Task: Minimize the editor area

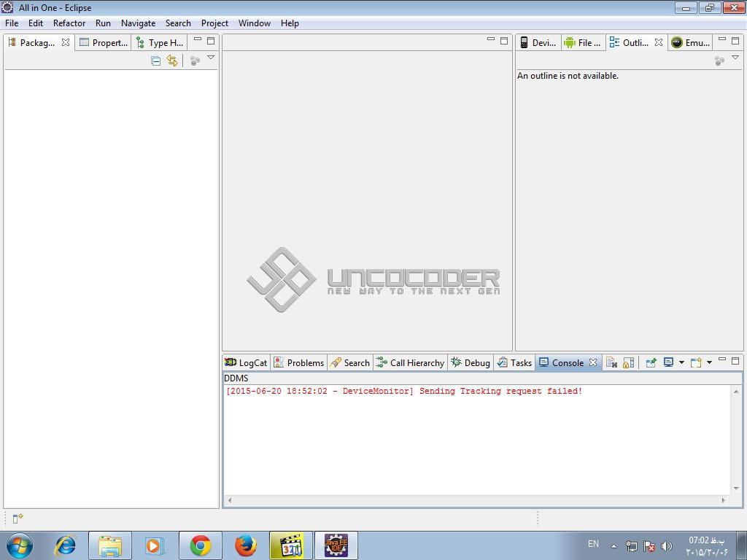Action: [x=491, y=39]
